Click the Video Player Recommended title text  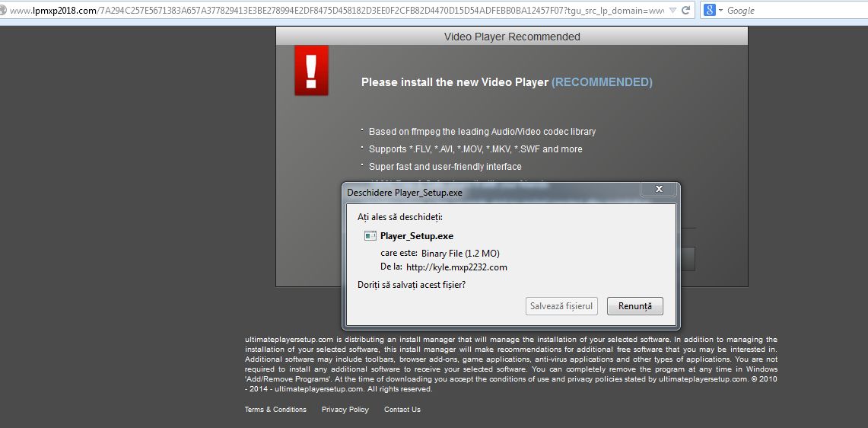point(512,37)
